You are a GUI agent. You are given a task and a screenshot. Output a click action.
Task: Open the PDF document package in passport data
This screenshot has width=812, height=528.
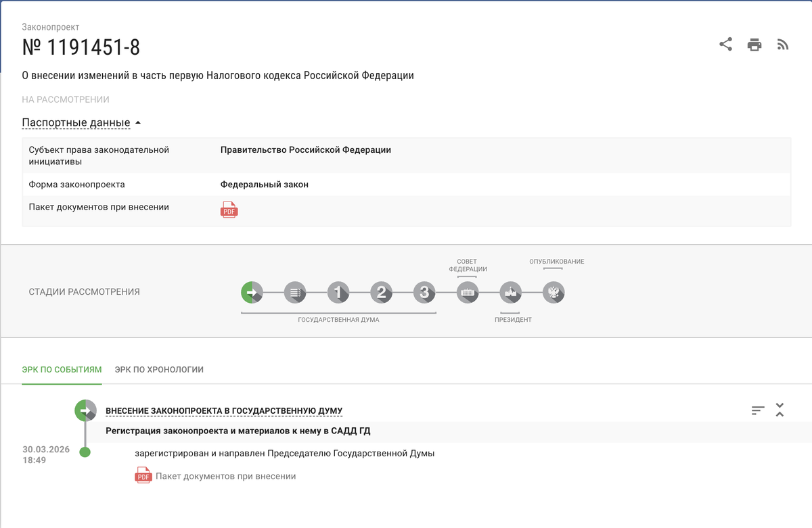229,210
